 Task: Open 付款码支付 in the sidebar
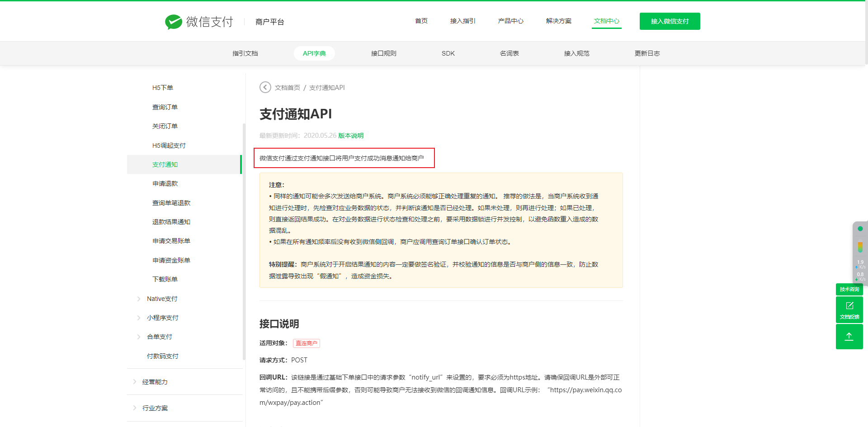[162, 356]
